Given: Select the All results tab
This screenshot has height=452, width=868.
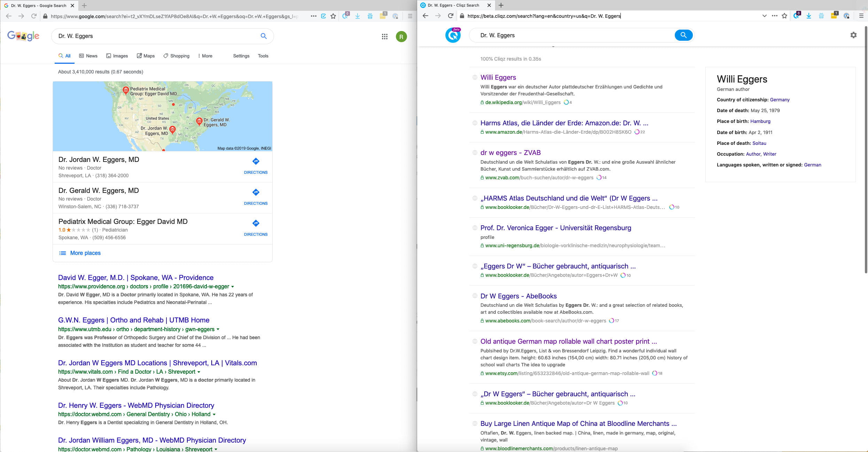Looking at the screenshot, I should [64, 56].
